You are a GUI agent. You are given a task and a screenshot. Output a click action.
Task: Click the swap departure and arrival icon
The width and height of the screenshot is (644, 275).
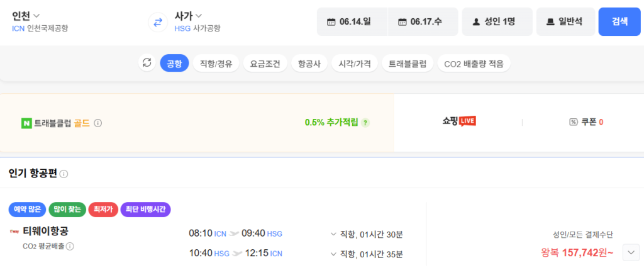pyautogui.click(x=158, y=22)
